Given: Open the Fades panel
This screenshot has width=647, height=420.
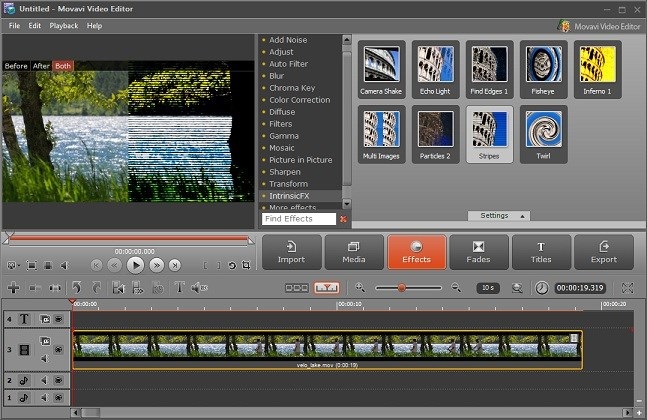Looking at the screenshot, I should pyautogui.click(x=479, y=252).
